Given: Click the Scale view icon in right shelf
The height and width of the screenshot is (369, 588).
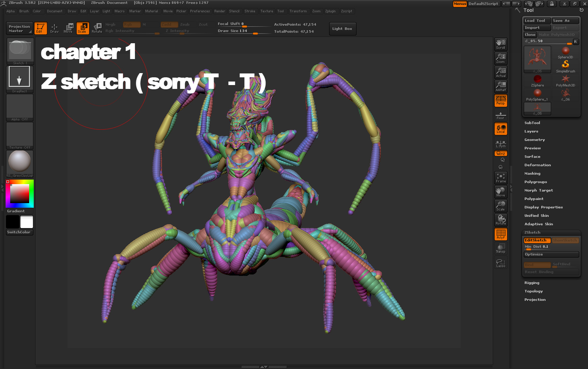Looking at the screenshot, I should [501, 206].
